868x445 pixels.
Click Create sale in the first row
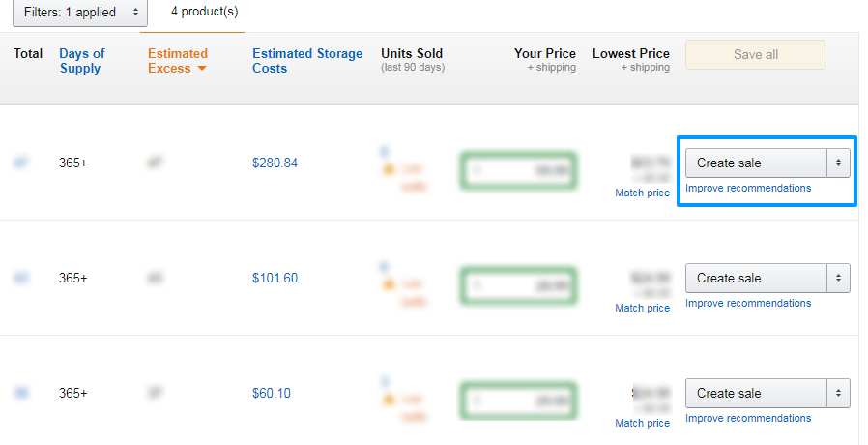(x=756, y=163)
